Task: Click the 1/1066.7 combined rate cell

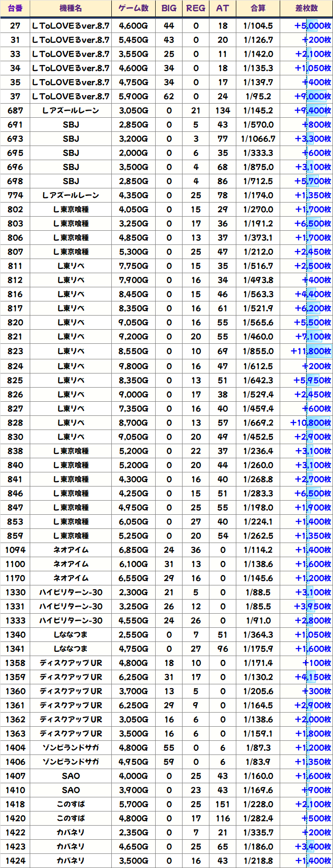Action: 258,139
